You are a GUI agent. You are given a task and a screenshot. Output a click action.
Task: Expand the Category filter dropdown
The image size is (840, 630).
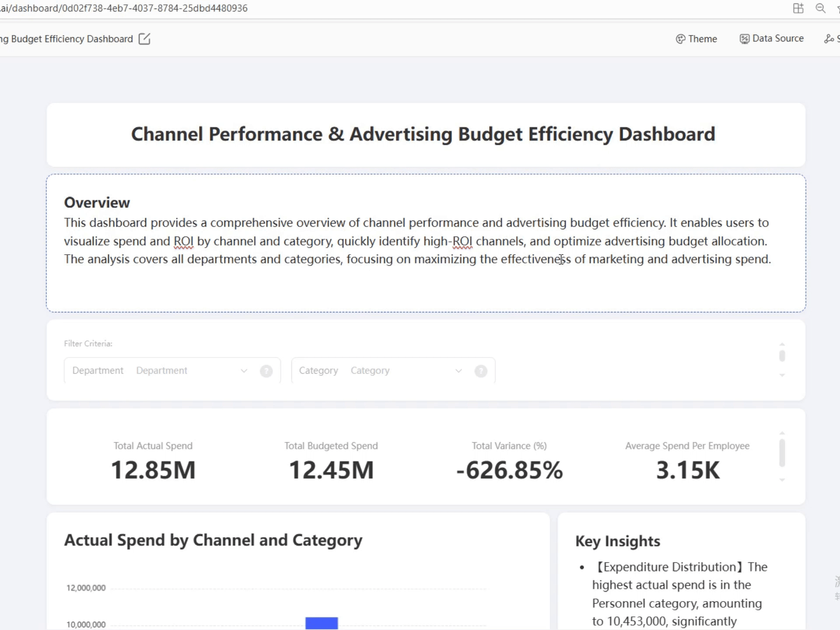click(x=458, y=371)
